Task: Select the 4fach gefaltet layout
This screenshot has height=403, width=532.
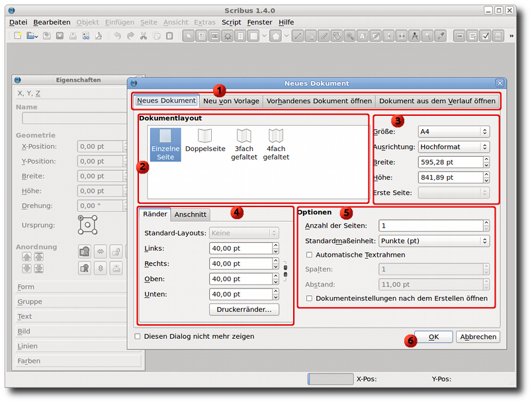Action: coord(276,144)
